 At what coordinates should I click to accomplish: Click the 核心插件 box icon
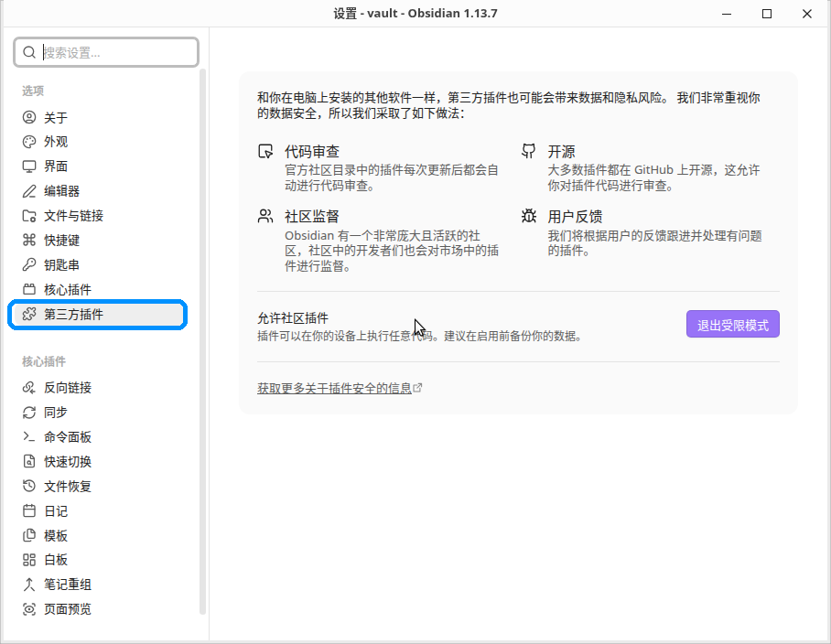[29, 290]
